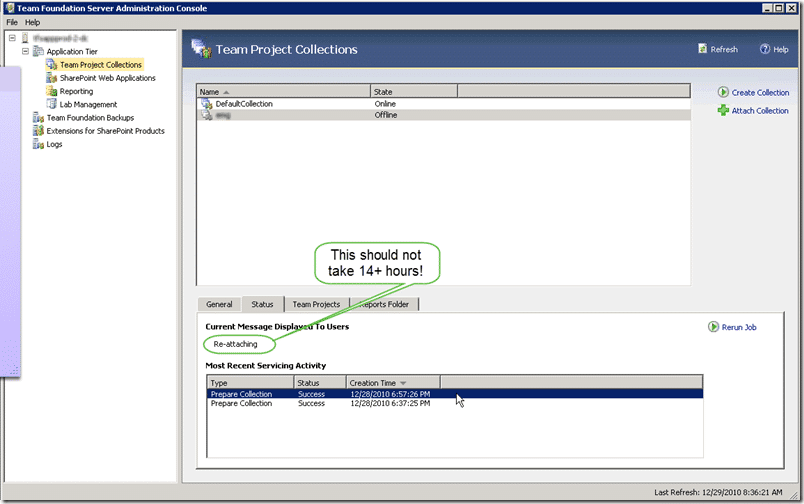Select Lab Management in the tree

(88, 104)
